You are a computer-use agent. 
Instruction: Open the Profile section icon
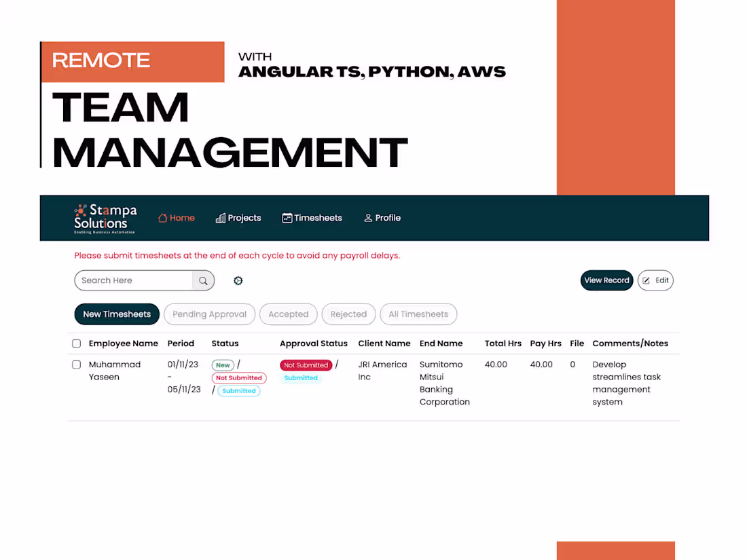click(367, 218)
